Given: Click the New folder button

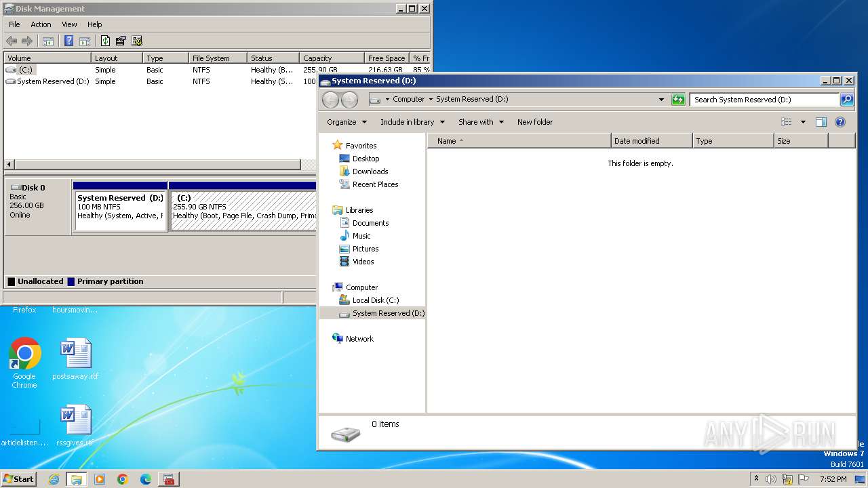Looking at the screenshot, I should coord(535,122).
